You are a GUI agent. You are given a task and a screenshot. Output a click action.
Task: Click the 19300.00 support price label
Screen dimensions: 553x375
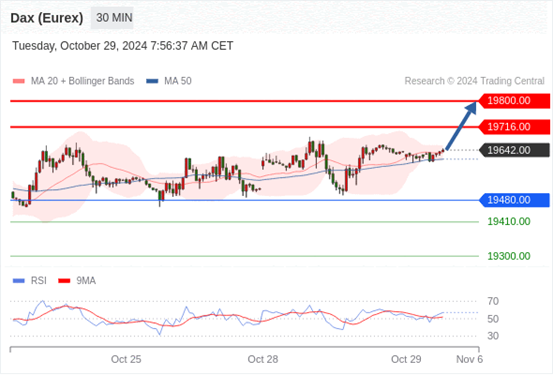509,256
